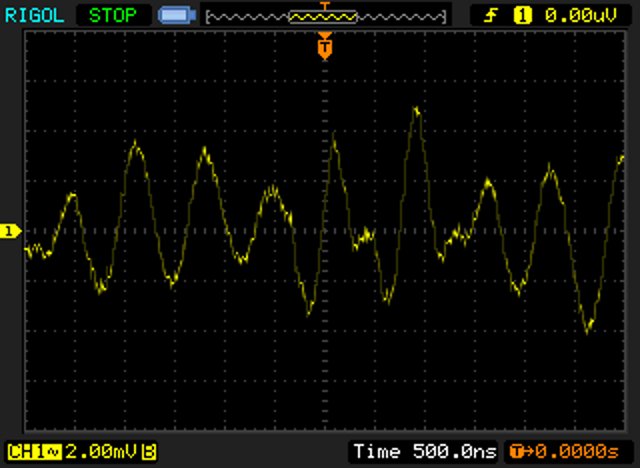Click the bandwidth limit B icon

[x=149, y=452]
